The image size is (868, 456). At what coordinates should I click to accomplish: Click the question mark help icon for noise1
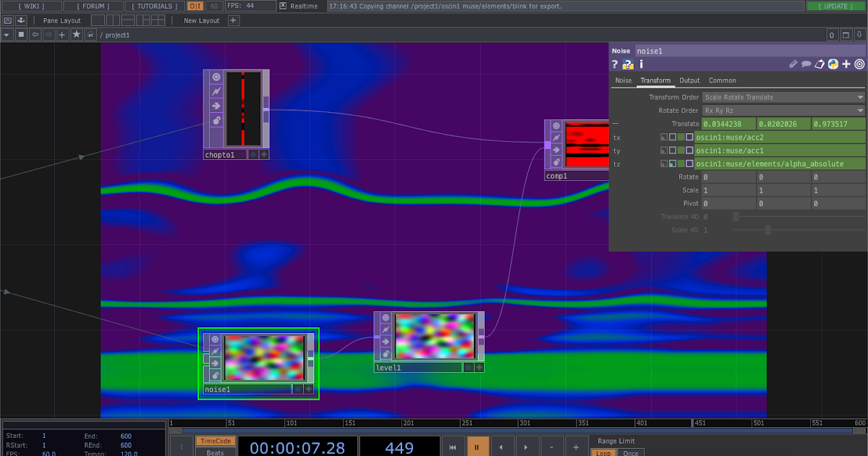tap(613, 64)
